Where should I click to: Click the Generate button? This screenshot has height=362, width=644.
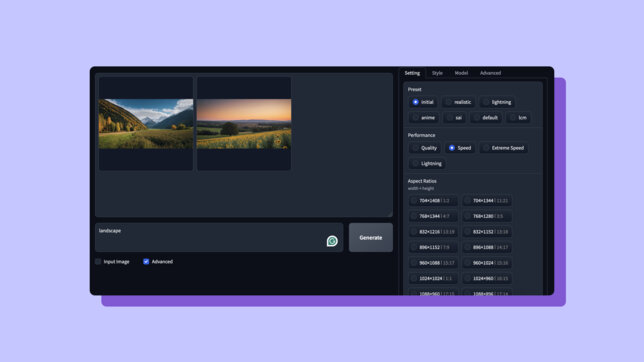click(371, 237)
